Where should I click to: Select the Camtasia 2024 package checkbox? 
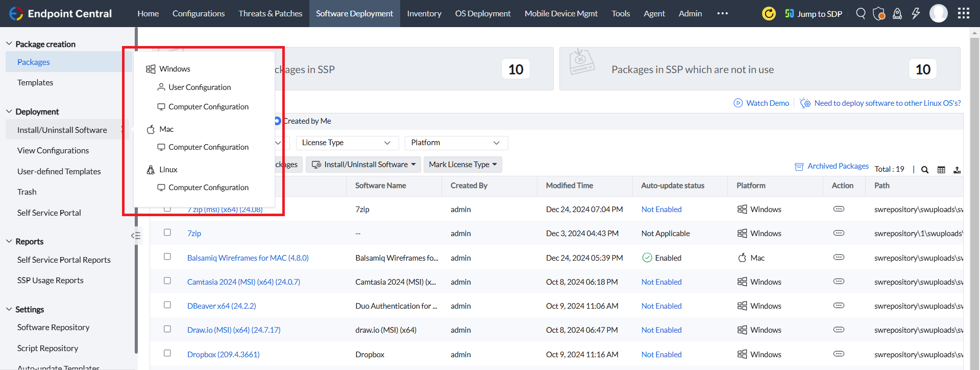[x=167, y=281]
